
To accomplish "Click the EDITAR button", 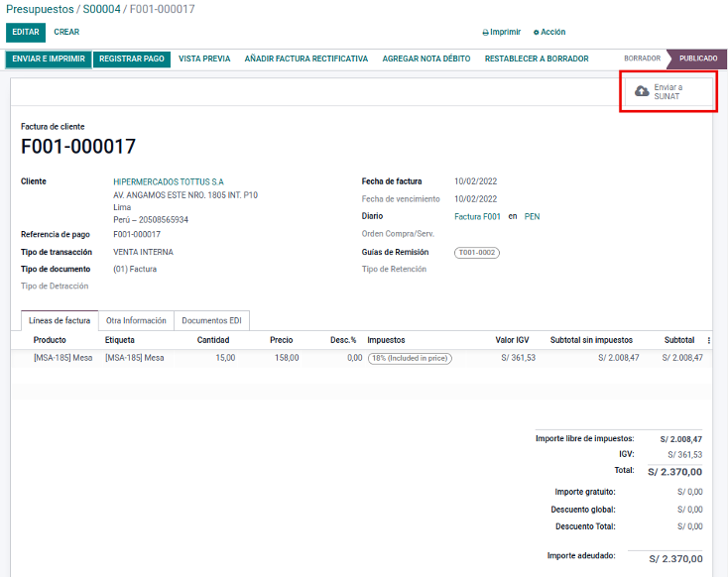I will coord(25,33).
